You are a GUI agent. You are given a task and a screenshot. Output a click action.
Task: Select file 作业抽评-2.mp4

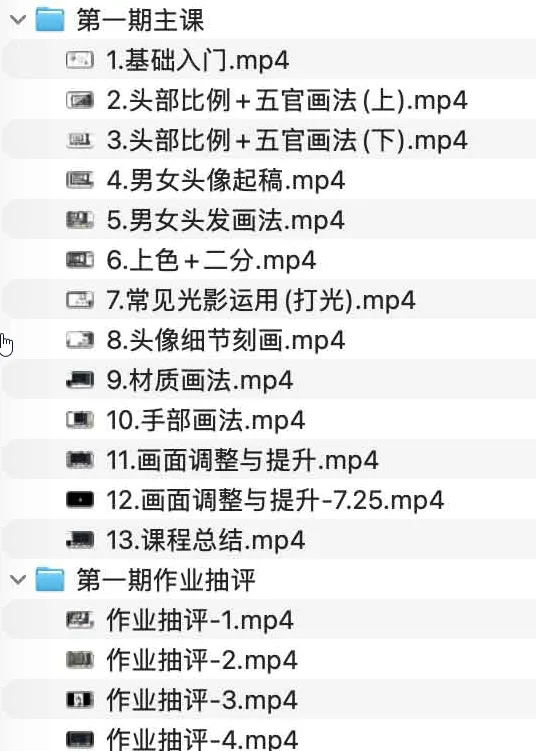(268, 660)
